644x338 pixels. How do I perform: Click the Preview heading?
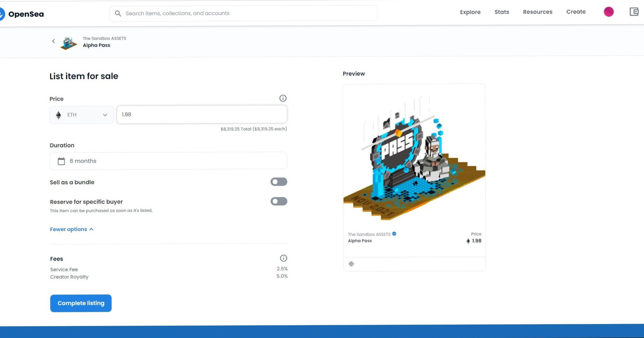[x=354, y=74]
